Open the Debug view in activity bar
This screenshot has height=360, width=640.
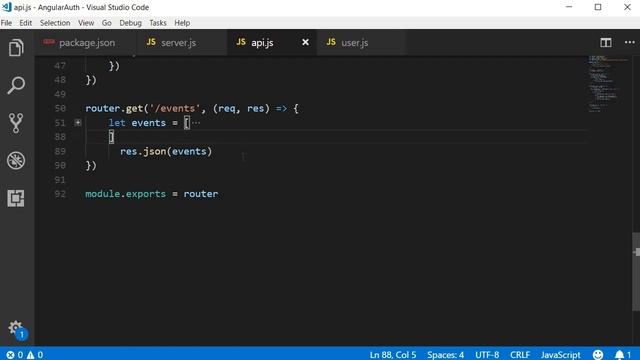pos(16,160)
